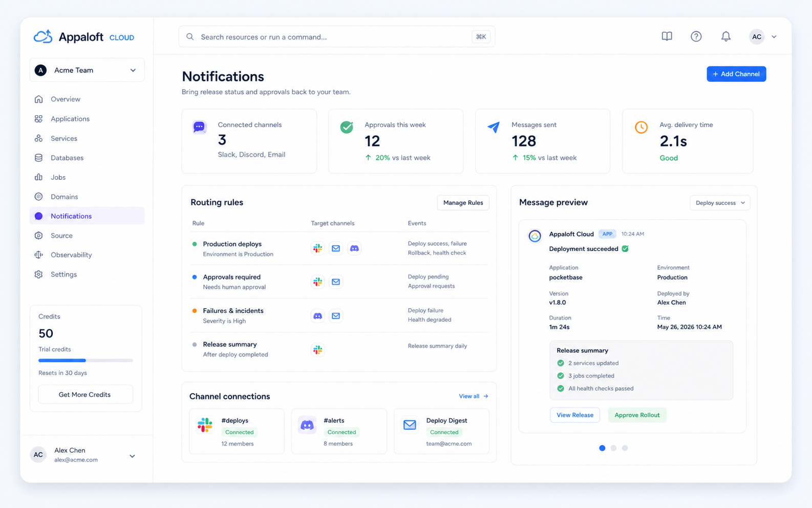The width and height of the screenshot is (812, 508).
Task: Click the trial credits progress bar
Action: (x=86, y=361)
